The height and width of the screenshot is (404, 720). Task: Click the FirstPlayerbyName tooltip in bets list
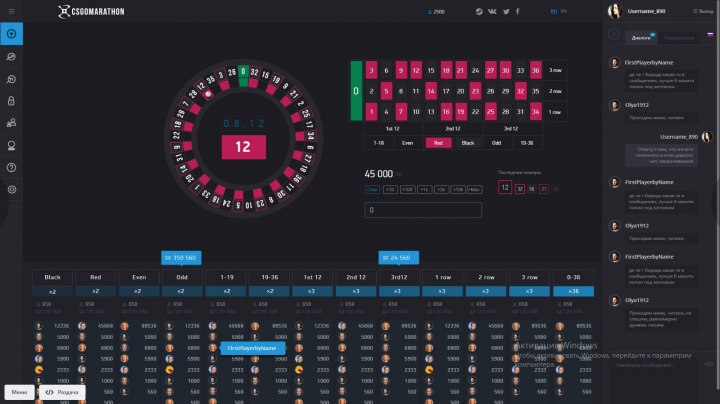pos(252,348)
